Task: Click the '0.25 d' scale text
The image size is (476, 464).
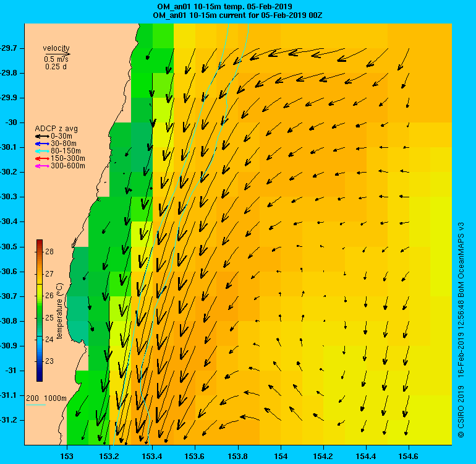Action: click(x=56, y=67)
